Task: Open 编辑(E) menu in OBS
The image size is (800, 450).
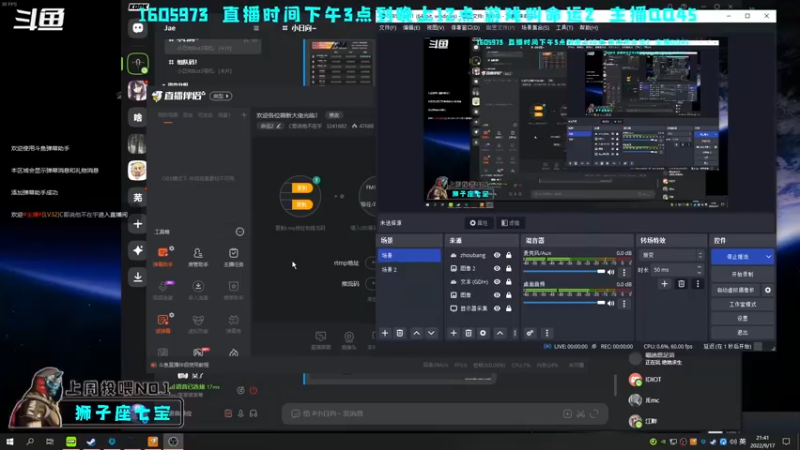Action: coord(411,28)
